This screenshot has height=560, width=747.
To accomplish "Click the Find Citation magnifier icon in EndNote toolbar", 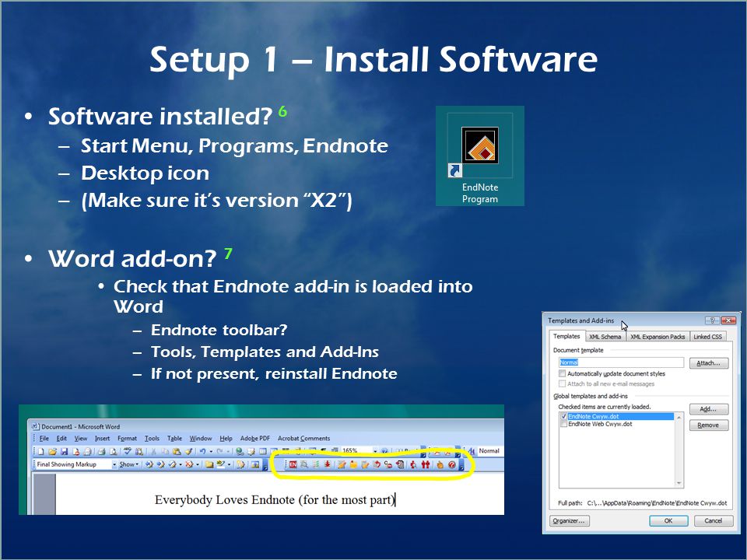I will coord(304,465).
